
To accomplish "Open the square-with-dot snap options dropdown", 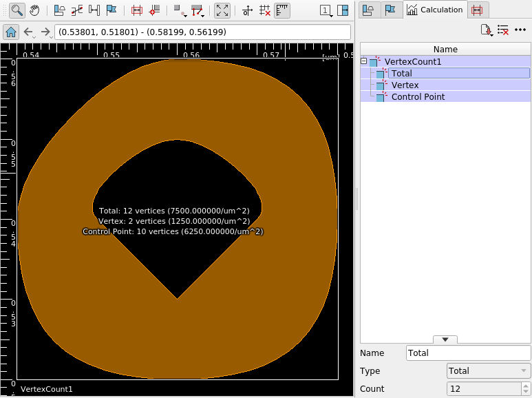I will click(x=180, y=10).
